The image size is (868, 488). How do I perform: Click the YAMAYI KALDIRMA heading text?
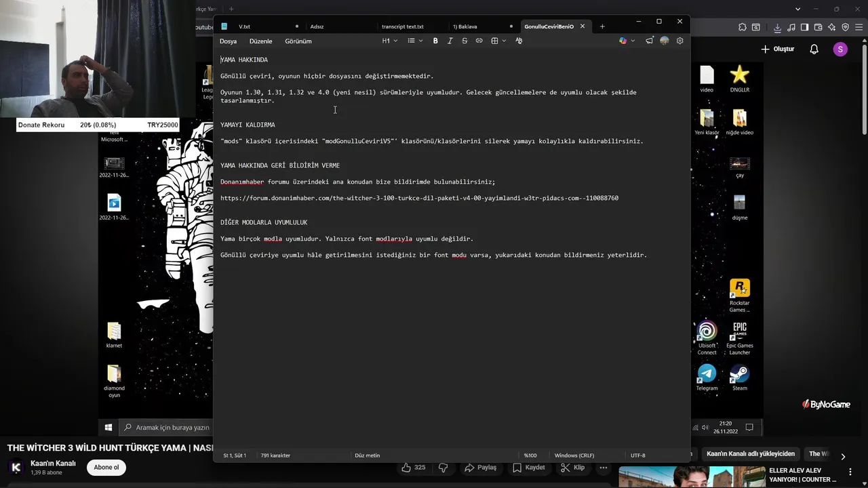[x=248, y=125]
